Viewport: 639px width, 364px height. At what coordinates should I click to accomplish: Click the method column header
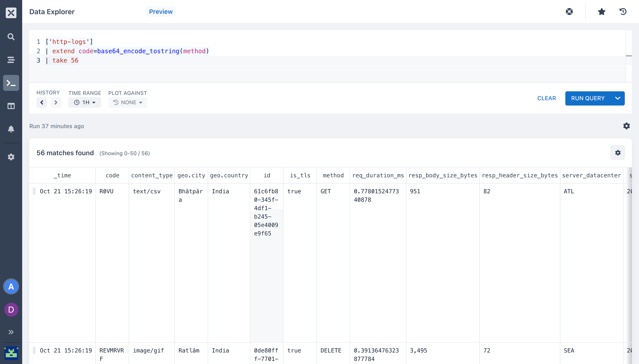(x=333, y=175)
